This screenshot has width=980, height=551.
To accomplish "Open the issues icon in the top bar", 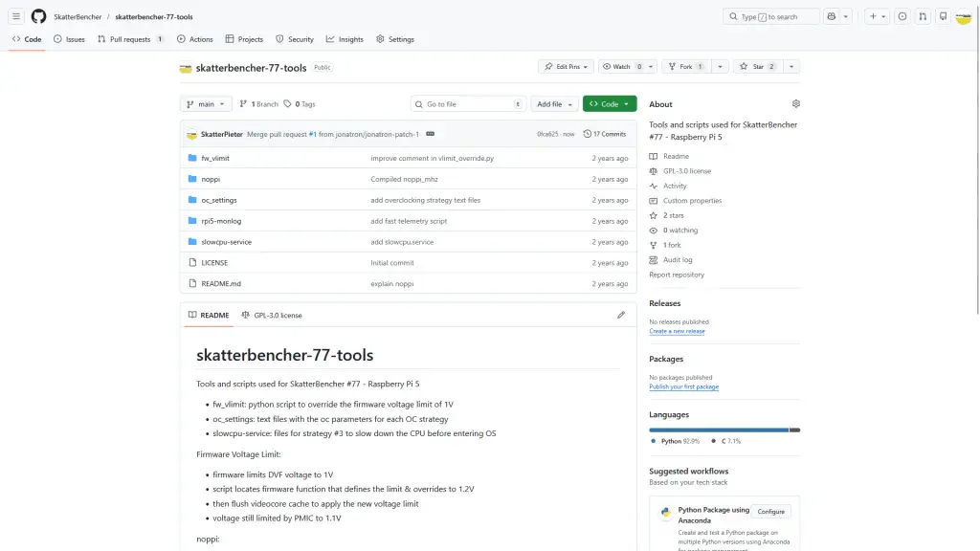I will (x=902, y=17).
